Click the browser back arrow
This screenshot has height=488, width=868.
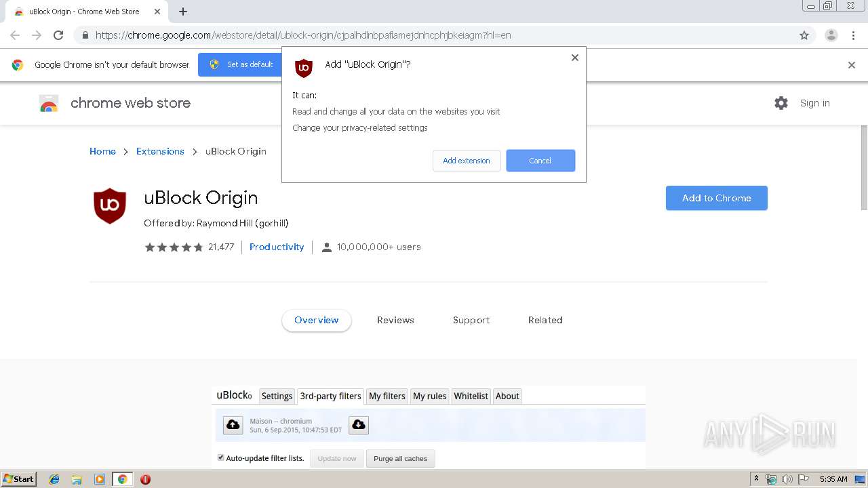point(15,35)
